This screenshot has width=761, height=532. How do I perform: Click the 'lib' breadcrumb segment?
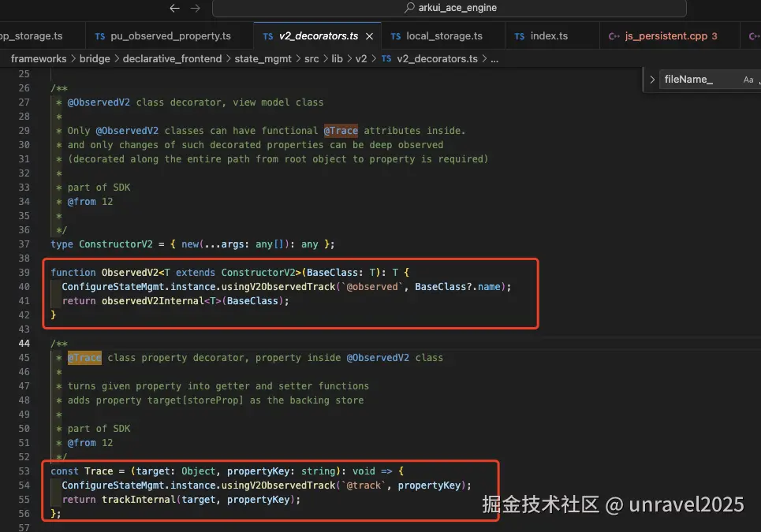pos(337,58)
